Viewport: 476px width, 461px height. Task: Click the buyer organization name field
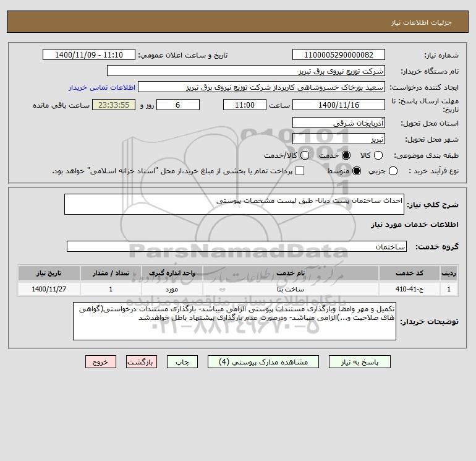point(246,71)
